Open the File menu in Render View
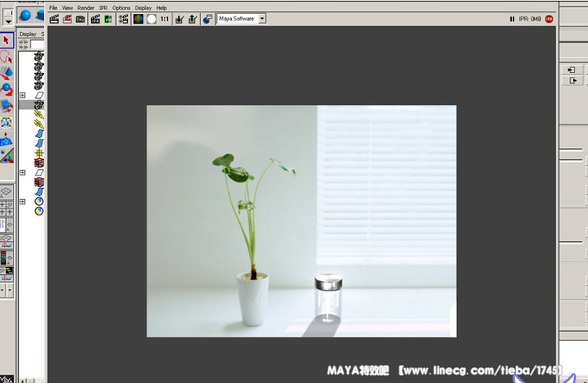Viewport: 588px width, 383px height. click(53, 8)
